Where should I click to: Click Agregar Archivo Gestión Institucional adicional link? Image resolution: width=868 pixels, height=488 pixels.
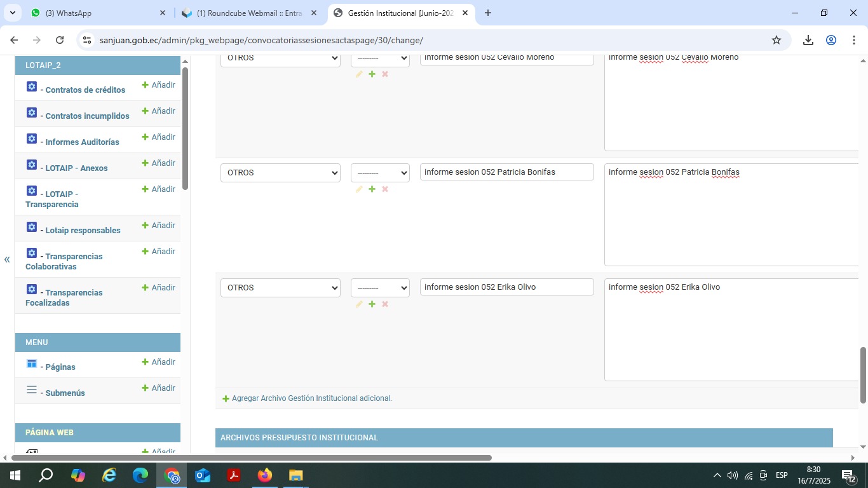point(311,398)
